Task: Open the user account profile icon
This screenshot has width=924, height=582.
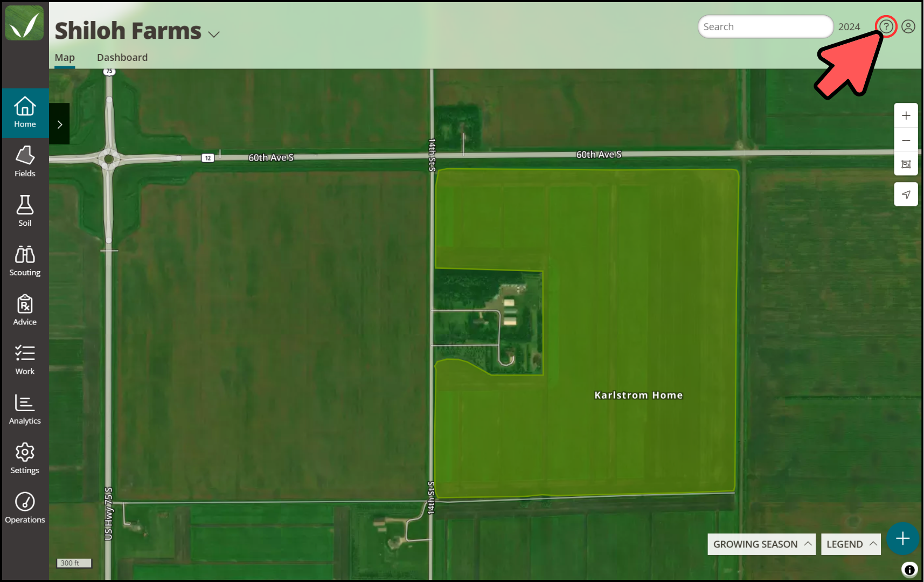Action: point(908,26)
